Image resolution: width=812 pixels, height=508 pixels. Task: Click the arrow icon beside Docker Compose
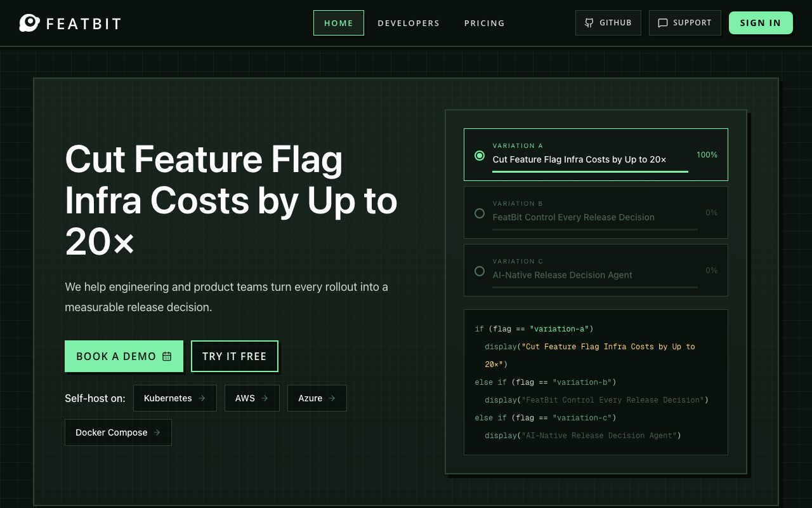pyautogui.click(x=157, y=432)
